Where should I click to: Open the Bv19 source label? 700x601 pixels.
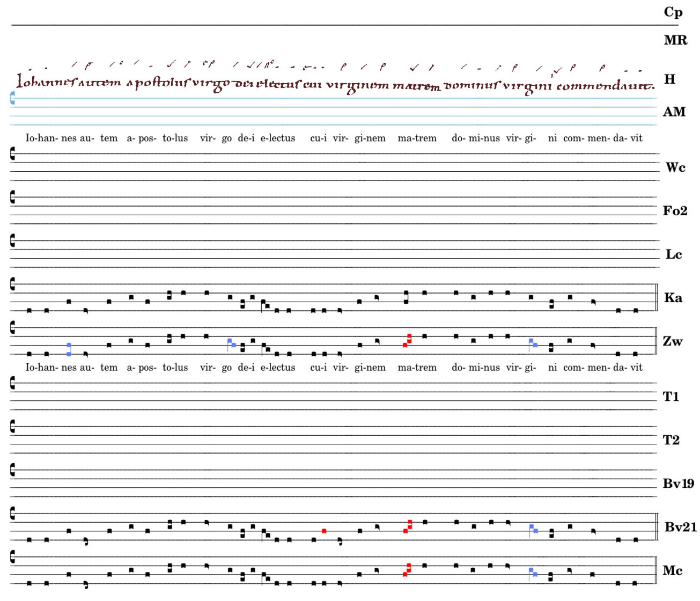tap(678, 483)
